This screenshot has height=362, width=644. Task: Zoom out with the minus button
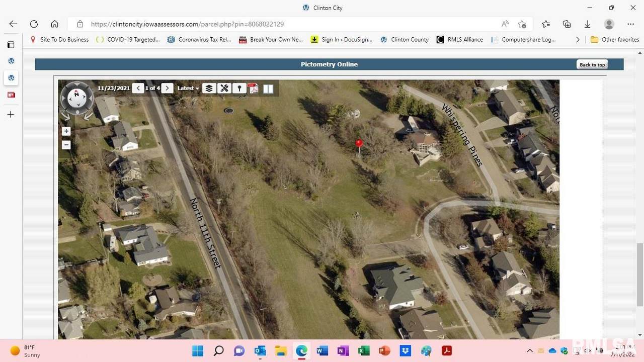[66, 145]
